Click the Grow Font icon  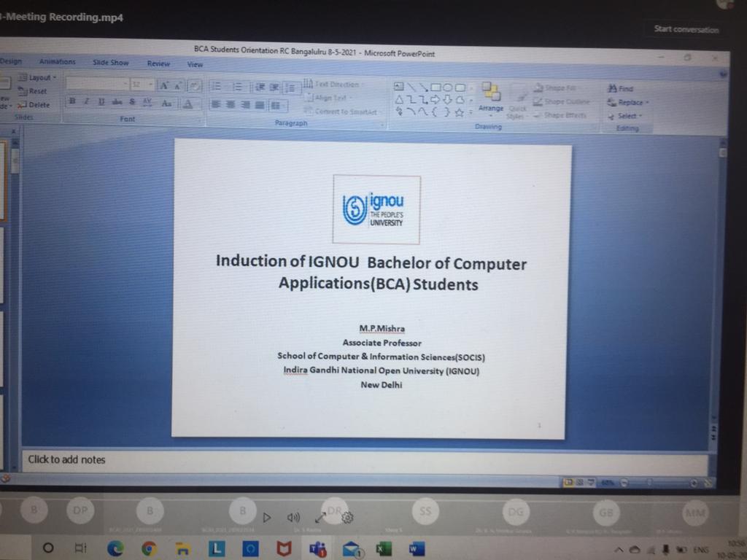pyautogui.click(x=164, y=86)
